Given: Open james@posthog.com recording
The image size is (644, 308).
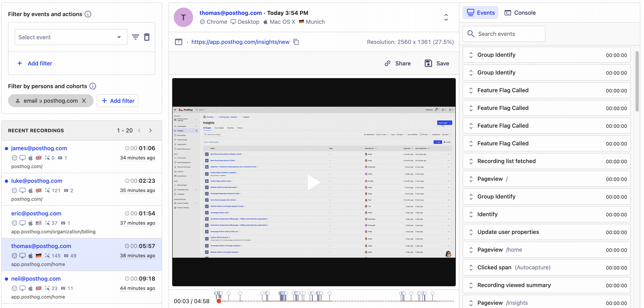Looking at the screenshot, I should 81,157.
